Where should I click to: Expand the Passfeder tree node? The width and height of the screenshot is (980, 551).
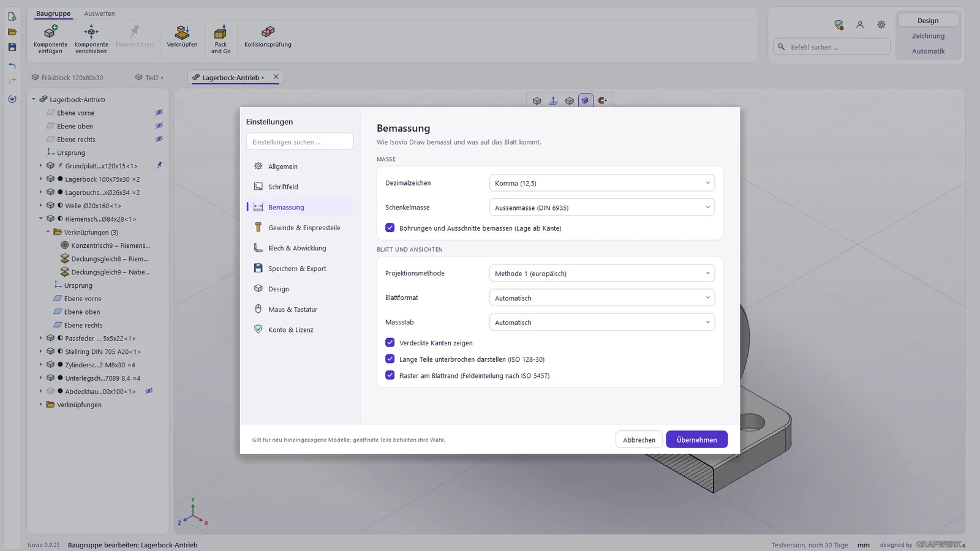(x=41, y=338)
